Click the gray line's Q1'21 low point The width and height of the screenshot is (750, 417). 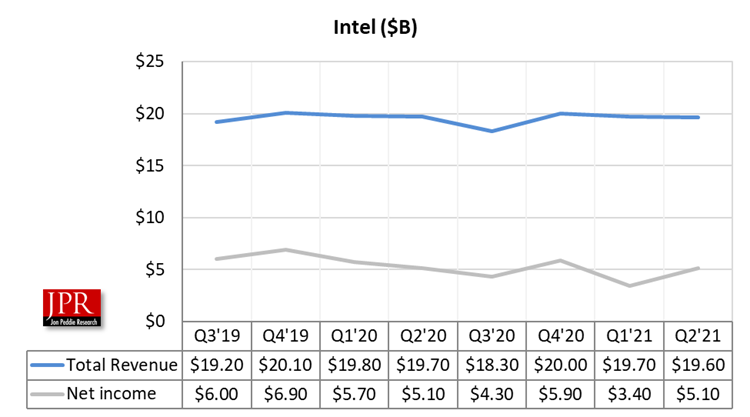[629, 285]
